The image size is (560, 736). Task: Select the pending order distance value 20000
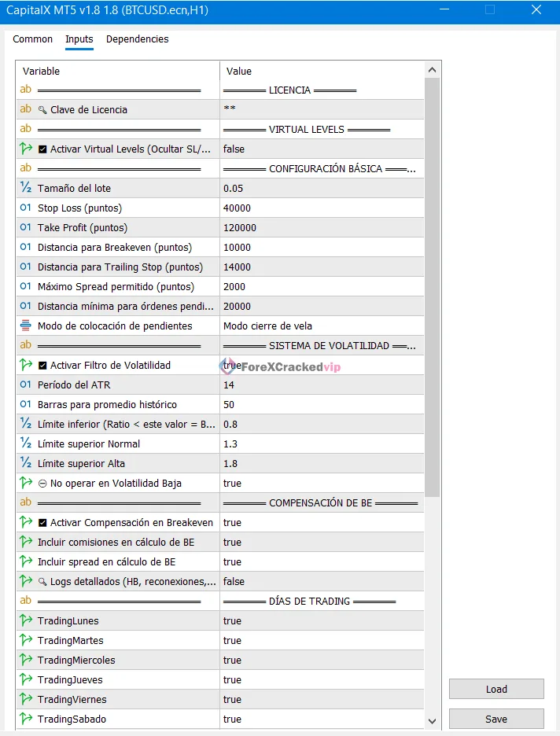tap(322, 307)
